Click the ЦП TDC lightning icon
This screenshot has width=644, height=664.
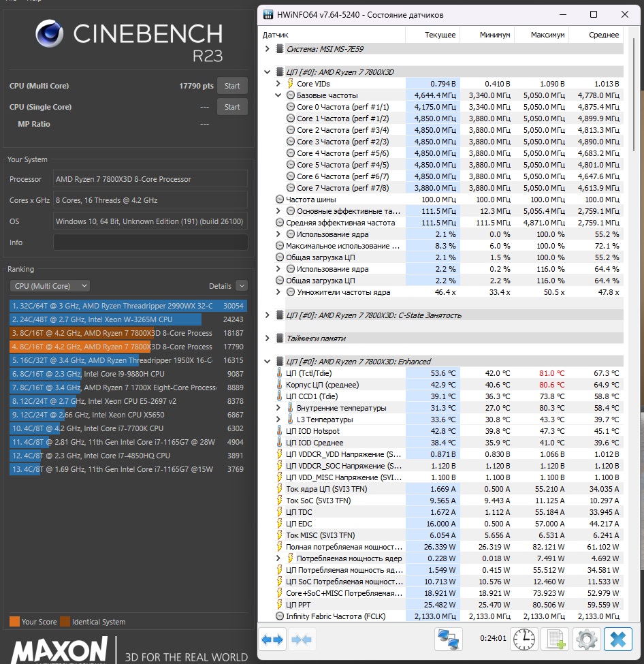point(279,512)
